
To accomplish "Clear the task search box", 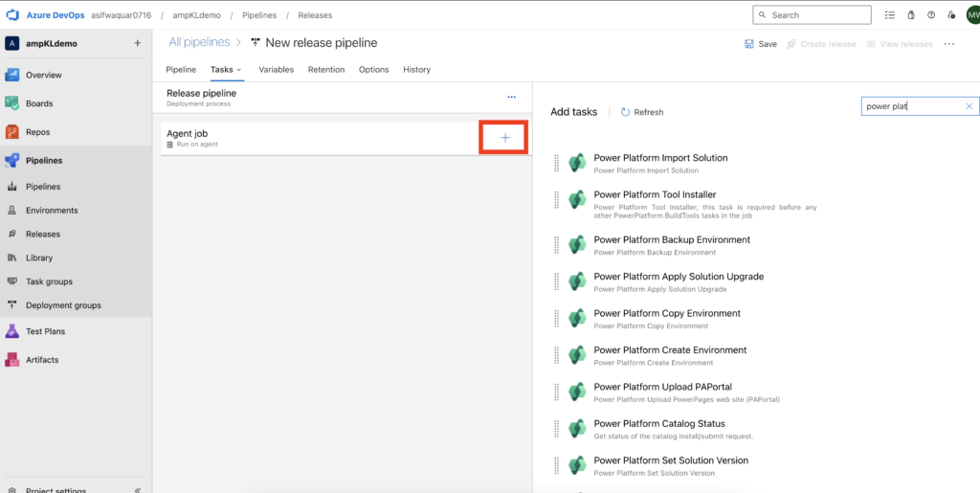I will coord(969,107).
